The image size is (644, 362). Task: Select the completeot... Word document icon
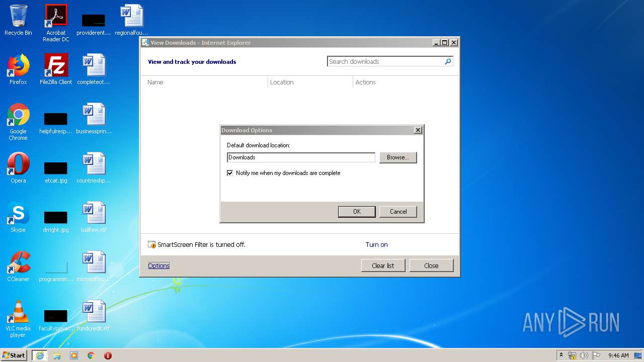coord(94,69)
